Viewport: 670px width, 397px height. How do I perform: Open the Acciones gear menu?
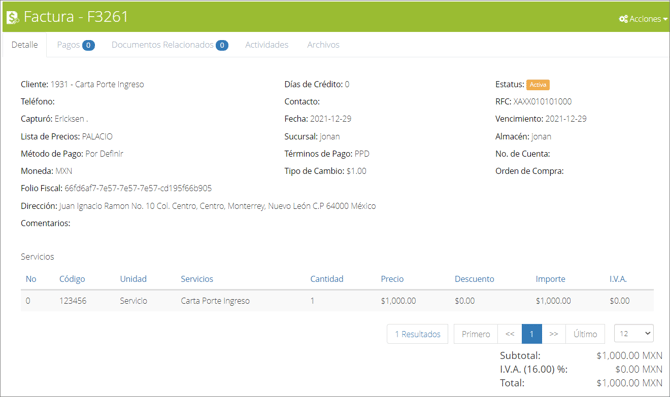[643, 19]
